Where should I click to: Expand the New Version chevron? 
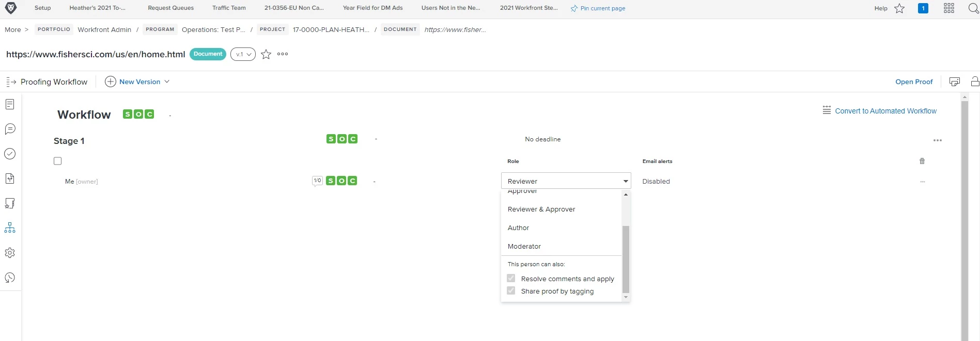(x=167, y=82)
